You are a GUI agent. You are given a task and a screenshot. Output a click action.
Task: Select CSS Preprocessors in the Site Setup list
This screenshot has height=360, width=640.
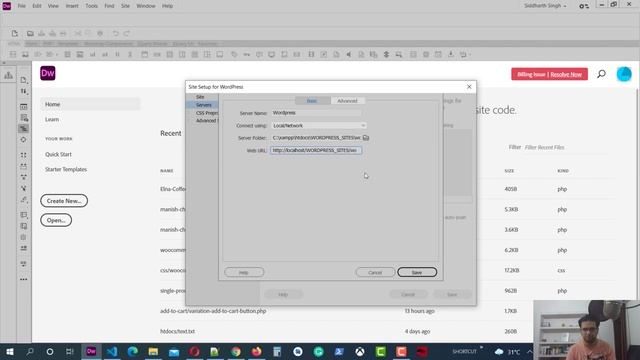(207, 113)
